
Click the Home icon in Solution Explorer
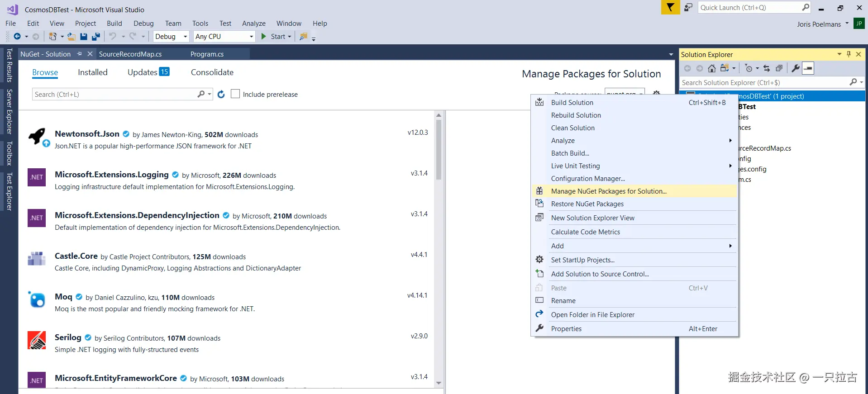[712, 68]
